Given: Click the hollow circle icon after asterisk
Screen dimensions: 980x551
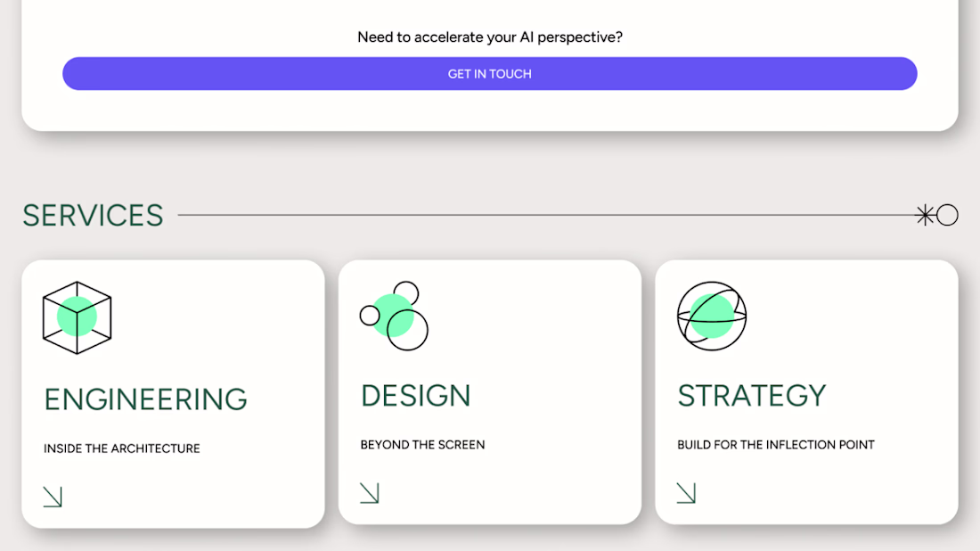Looking at the screenshot, I should (x=948, y=215).
